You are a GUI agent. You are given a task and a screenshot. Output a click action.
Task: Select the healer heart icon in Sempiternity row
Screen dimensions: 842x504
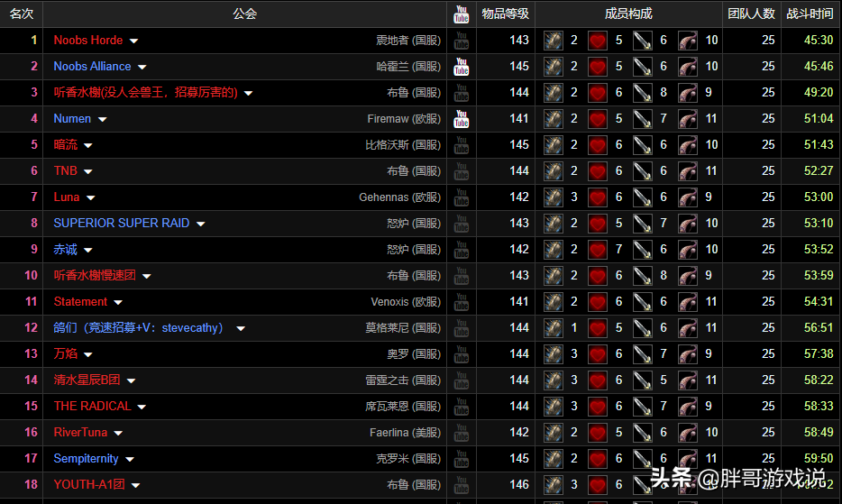pyautogui.click(x=598, y=459)
